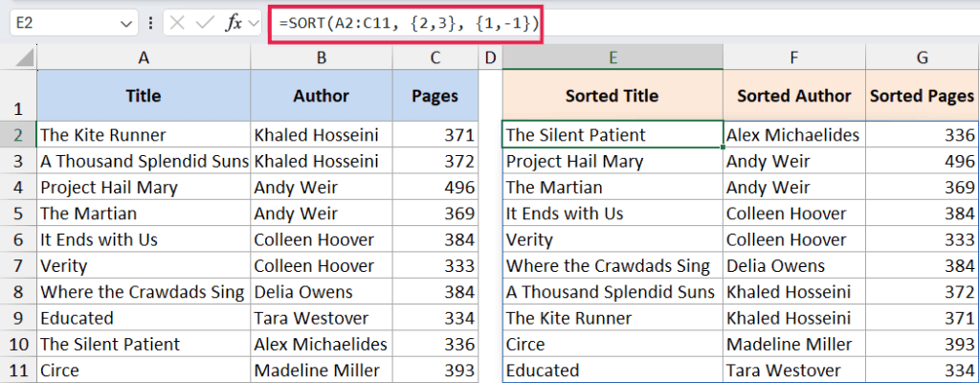Select cell A4 Project Hail Mary

click(144, 187)
